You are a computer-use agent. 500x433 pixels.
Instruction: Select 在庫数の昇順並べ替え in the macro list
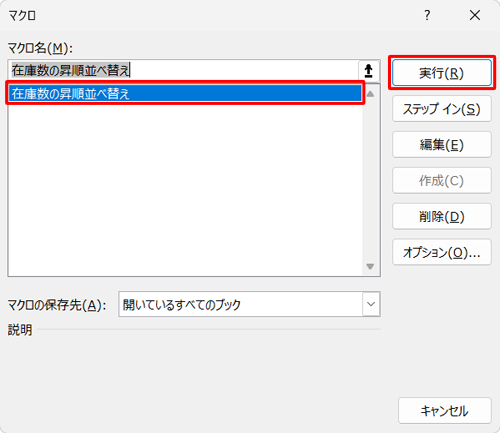pos(185,93)
